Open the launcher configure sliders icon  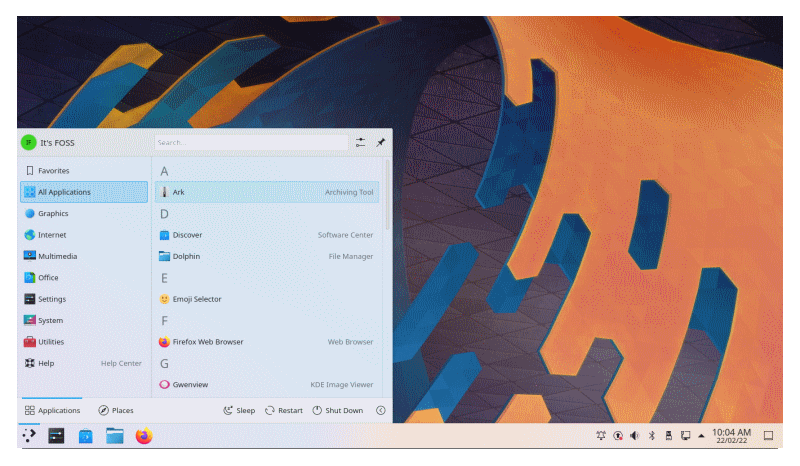(360, 142)
